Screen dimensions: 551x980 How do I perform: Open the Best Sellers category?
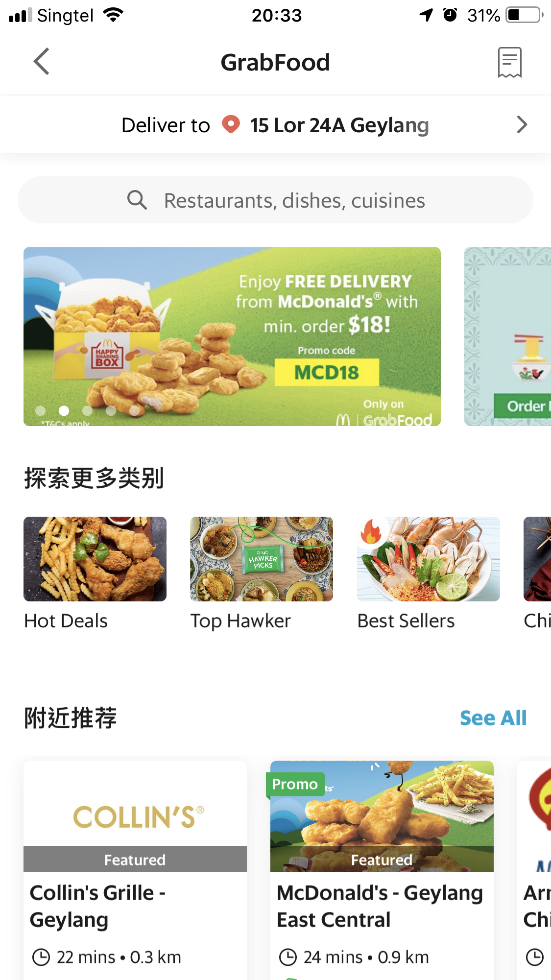tap(429, 574)
